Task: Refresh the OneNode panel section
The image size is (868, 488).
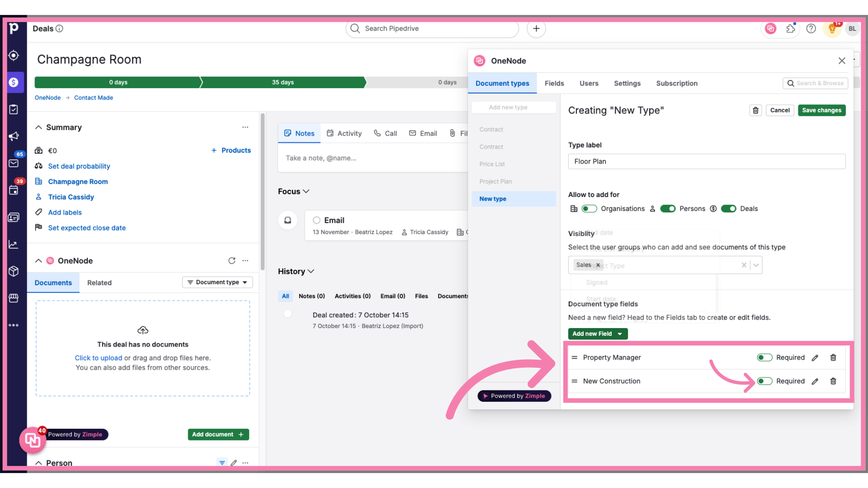Action: point(232,261)
